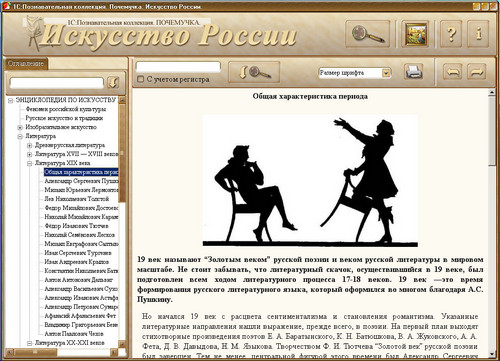Click the article vertical scrollbar thumb
This screenshot has width=500, height=361.
pos(492,131)
